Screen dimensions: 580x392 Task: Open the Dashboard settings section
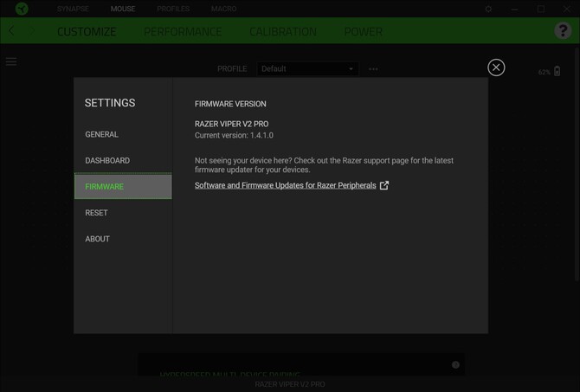point(107,161)
